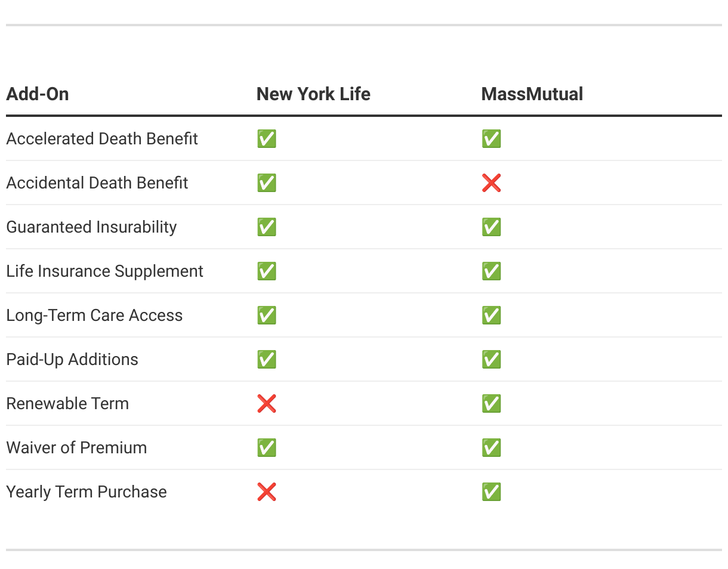Select the Waiver of Premium label
Screen dimensions: 728x569
pos(76,448)
